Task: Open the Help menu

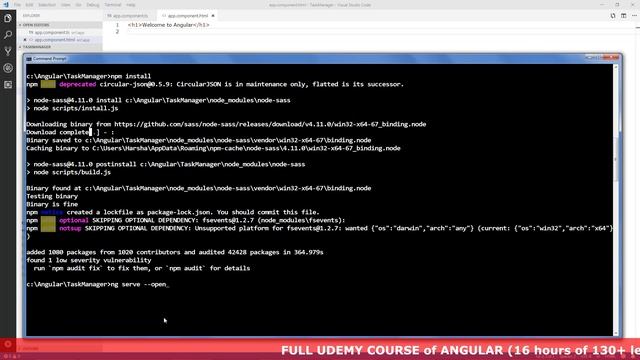Action: click(x=131, y=5)
